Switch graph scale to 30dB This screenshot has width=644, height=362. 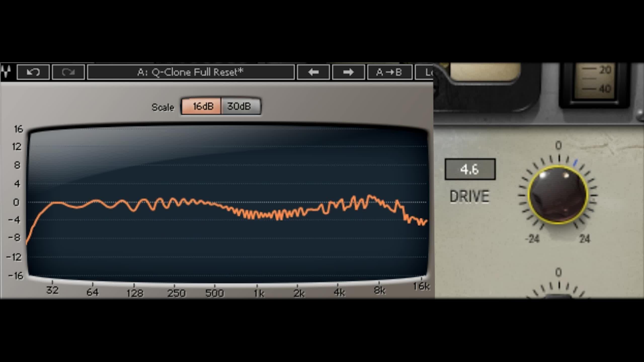pos(240,106)
